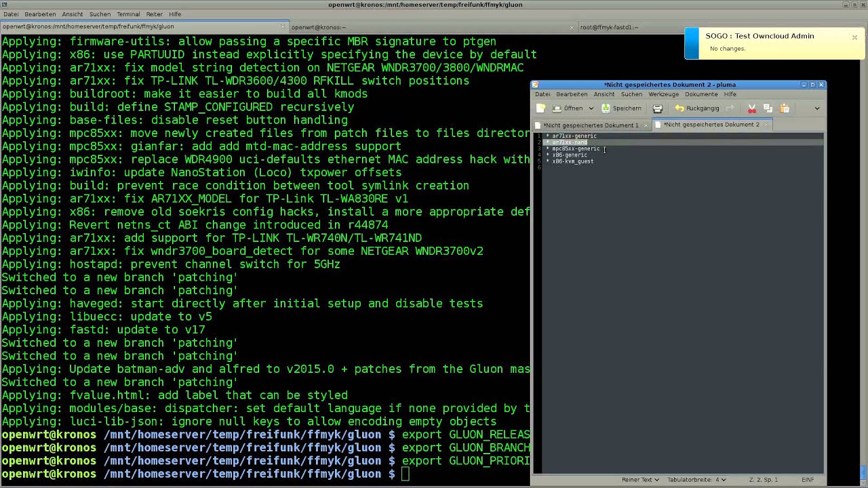Close the first terminal tab gluon
This screenshot has width=868, height=488.
pyautogui.click(x=283, y=27)
